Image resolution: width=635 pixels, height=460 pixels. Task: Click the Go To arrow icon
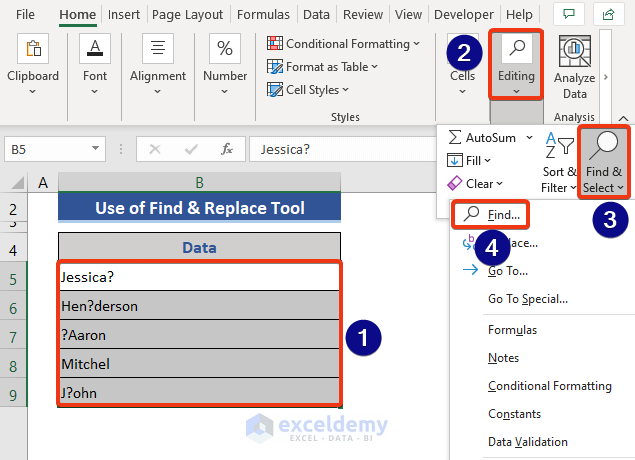click(470, 270)
